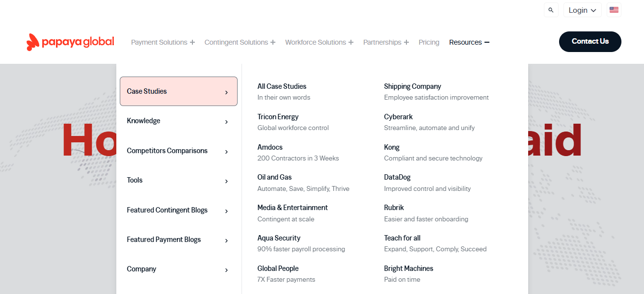Open the US flag language selector

click(x=614, y=10)
